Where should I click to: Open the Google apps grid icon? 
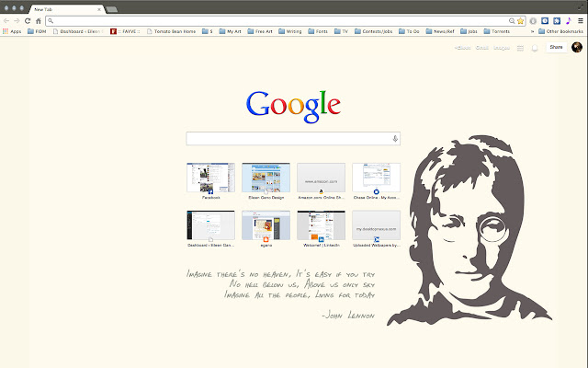[520, 48]
